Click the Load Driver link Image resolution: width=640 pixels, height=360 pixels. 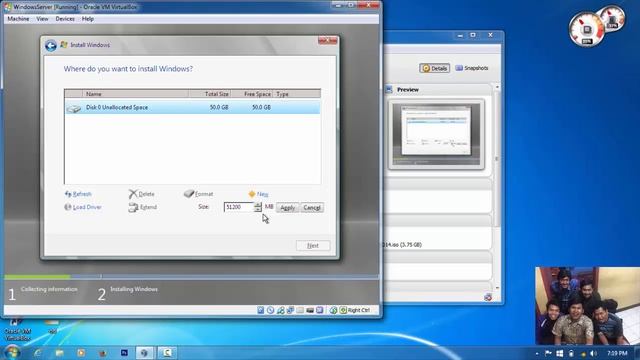[83, 207]
